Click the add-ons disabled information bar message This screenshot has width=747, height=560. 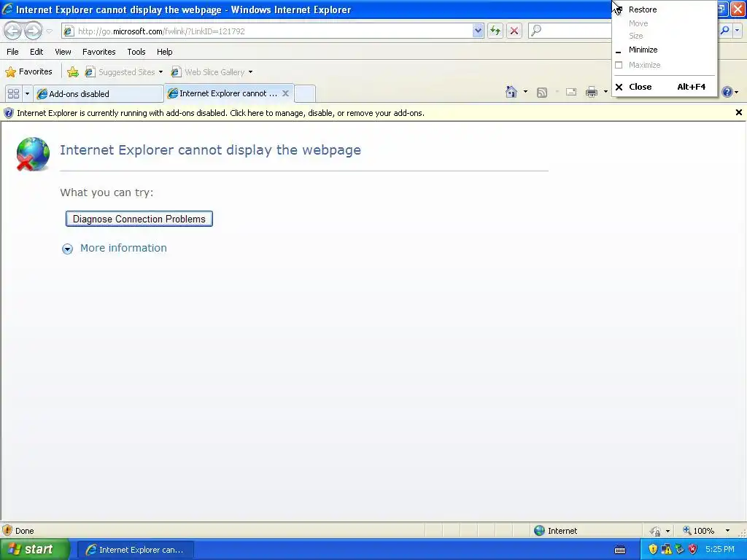click(x=220, y=113)
